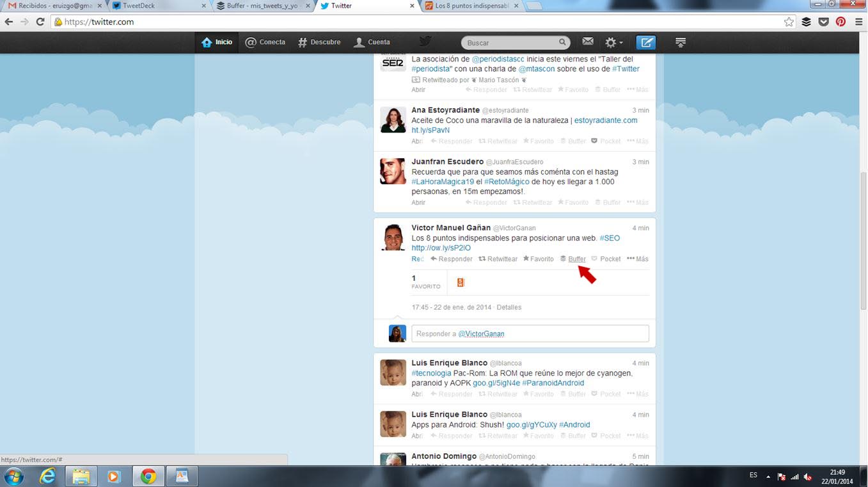The height and width of the screenshot is (487, 868).
Task: Reply to Victor Manuel Gañan's tweet via Responder
Action: tap(451, 259)
